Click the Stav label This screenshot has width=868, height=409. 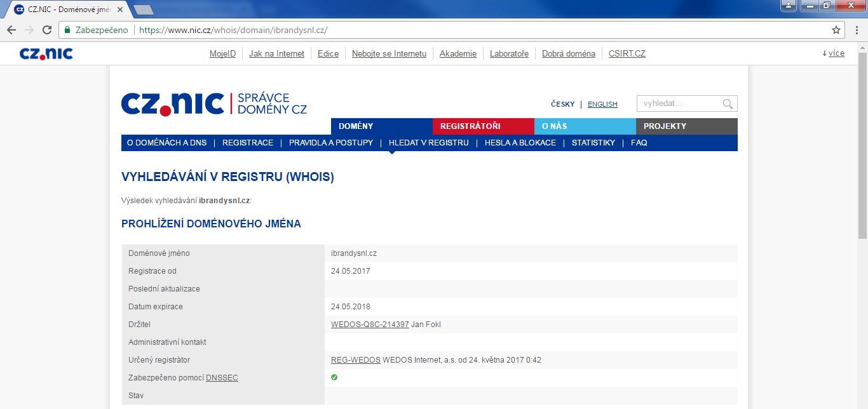pos(136,396)
